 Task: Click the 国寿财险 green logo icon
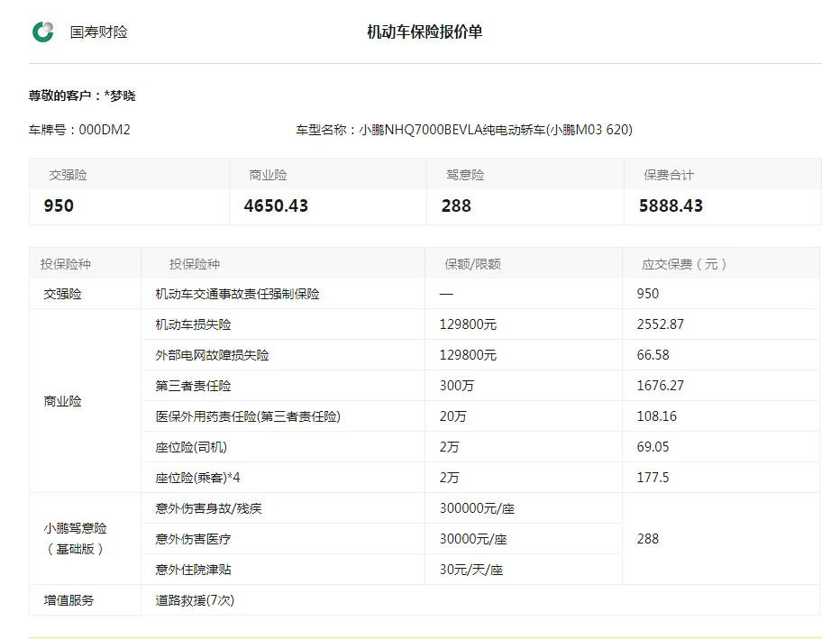[43, 32]
